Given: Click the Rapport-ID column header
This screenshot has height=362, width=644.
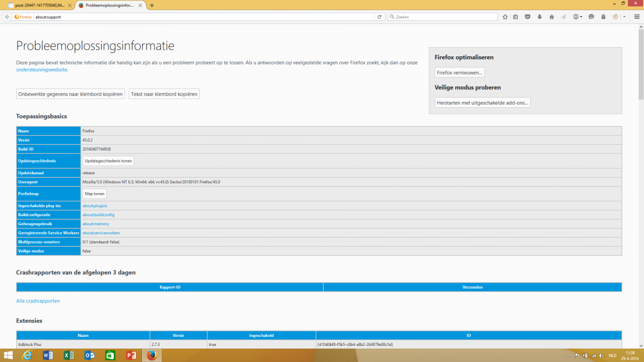Looking at the screenshot, I should (x=170, y=287).
